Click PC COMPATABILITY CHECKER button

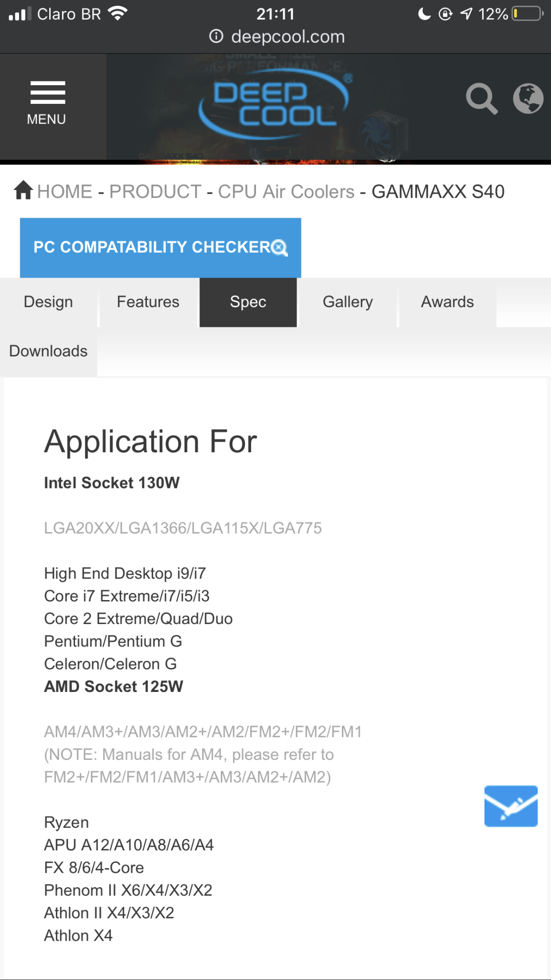(160, 247)
